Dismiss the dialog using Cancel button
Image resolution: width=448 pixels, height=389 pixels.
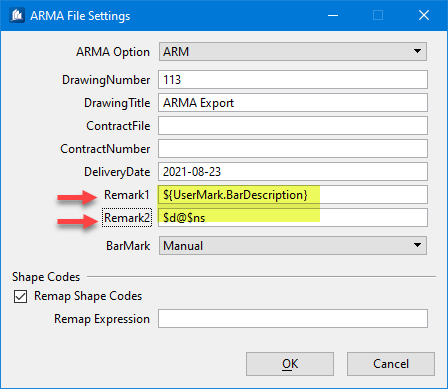[x=391, y=364]
